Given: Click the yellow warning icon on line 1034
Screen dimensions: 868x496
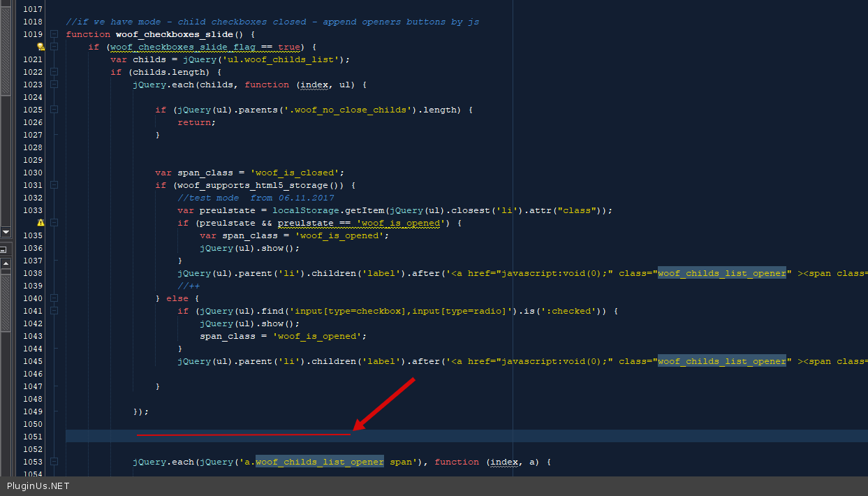Looking at the screenshot, I should [41, 223].
